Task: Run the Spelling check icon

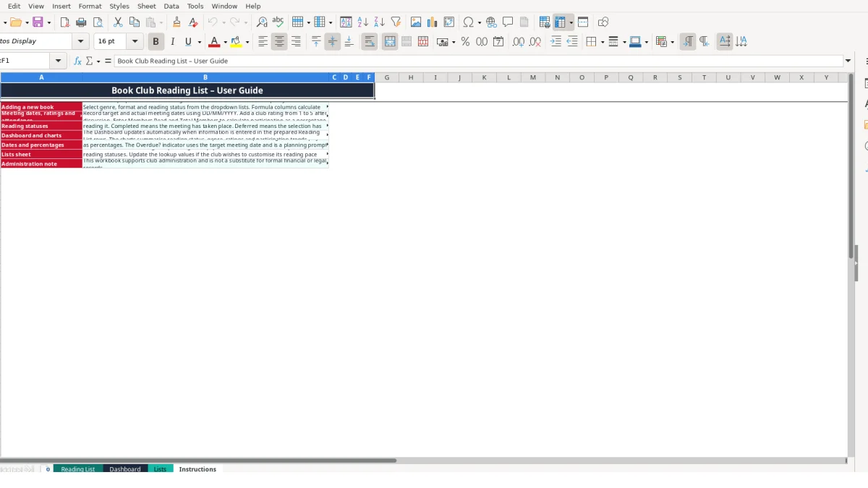Action: [278, 22]
